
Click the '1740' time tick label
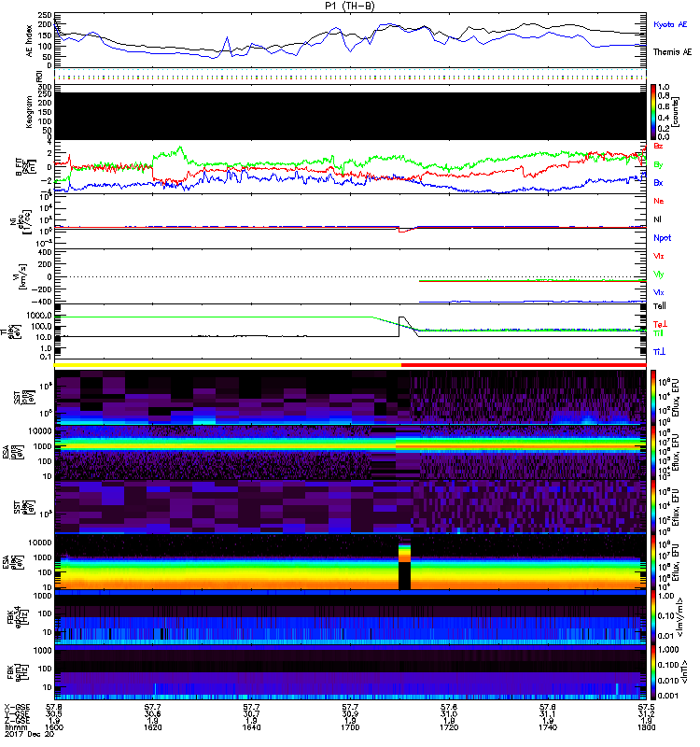(548, 727)
